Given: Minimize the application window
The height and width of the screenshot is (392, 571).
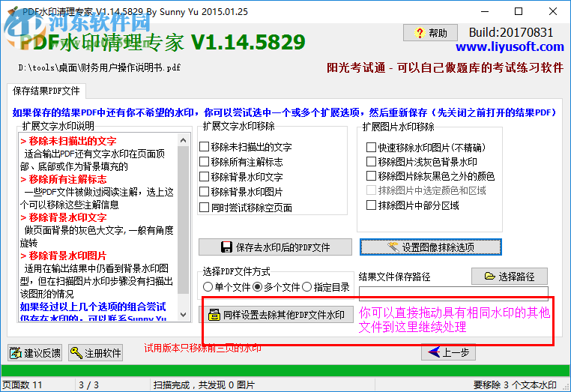Looking at the screenshot, I should click(x=485, y=11).
